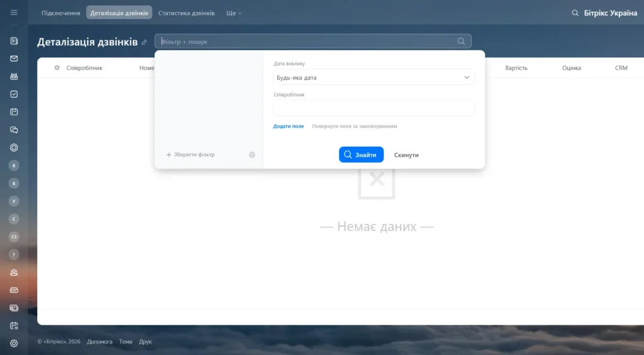Click 'Додати поле' link

click(288, 126)
